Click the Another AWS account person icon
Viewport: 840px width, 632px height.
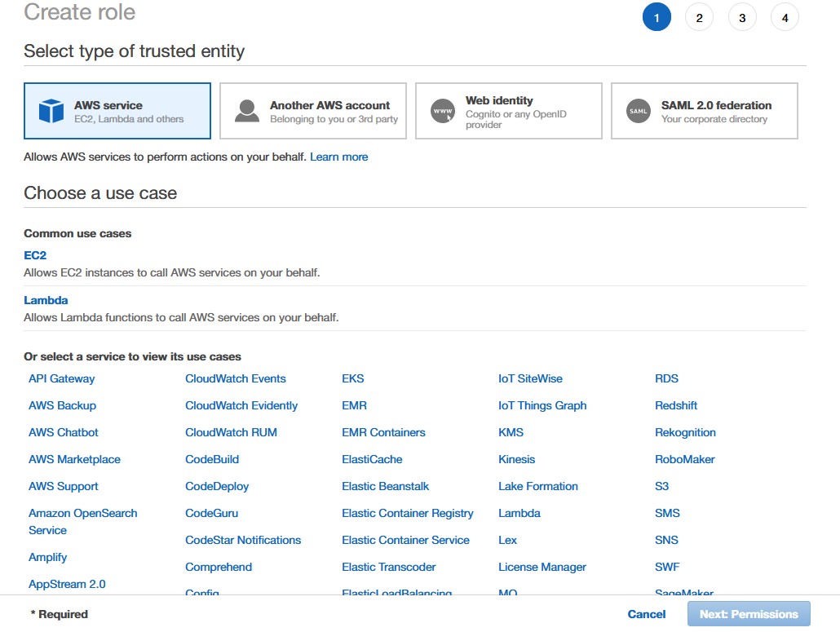247,111
